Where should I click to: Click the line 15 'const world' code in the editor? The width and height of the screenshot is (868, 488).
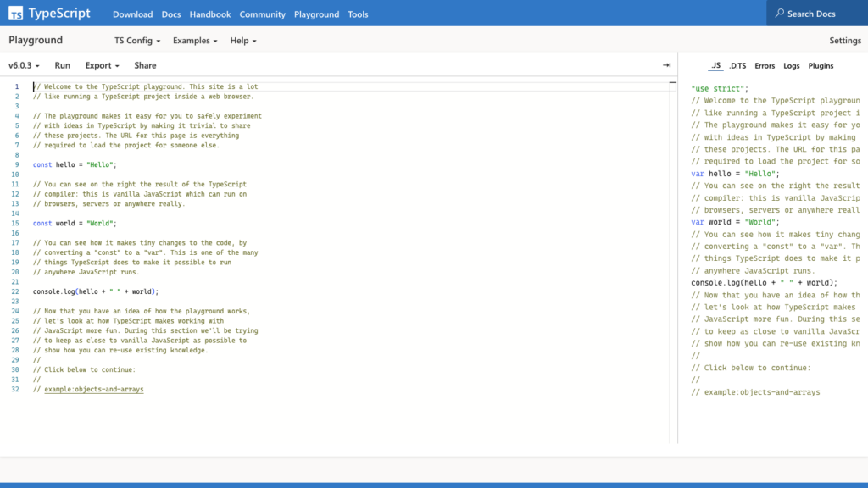[75, 224]
